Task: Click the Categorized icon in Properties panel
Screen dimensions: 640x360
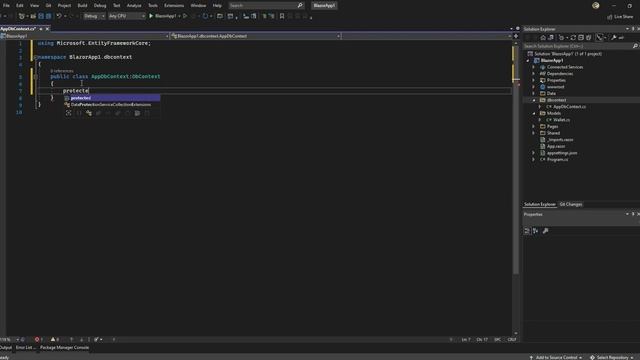Action: tap(527, 231)
